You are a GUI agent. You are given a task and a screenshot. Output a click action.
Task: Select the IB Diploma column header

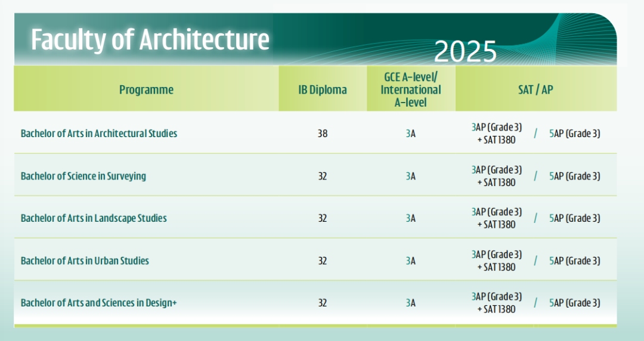(323, 90)
